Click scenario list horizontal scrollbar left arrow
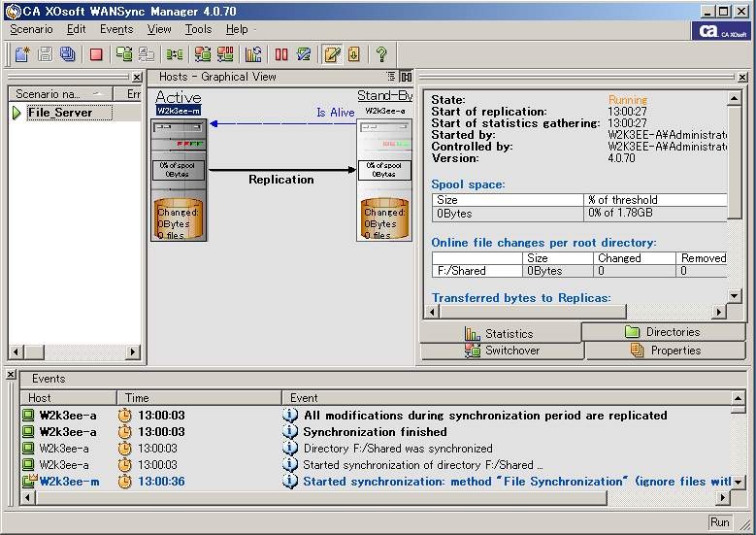The height and width of the screenshot is (535, 756). [x=16, y=352]
